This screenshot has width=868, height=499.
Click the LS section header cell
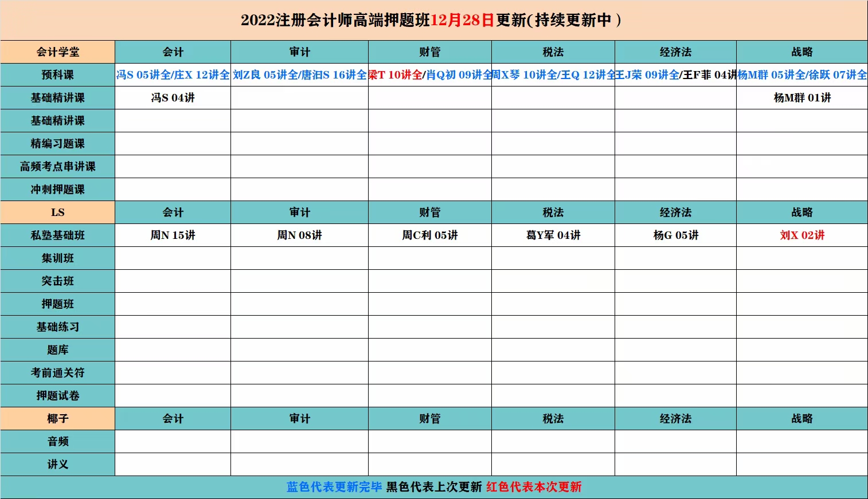58,213
